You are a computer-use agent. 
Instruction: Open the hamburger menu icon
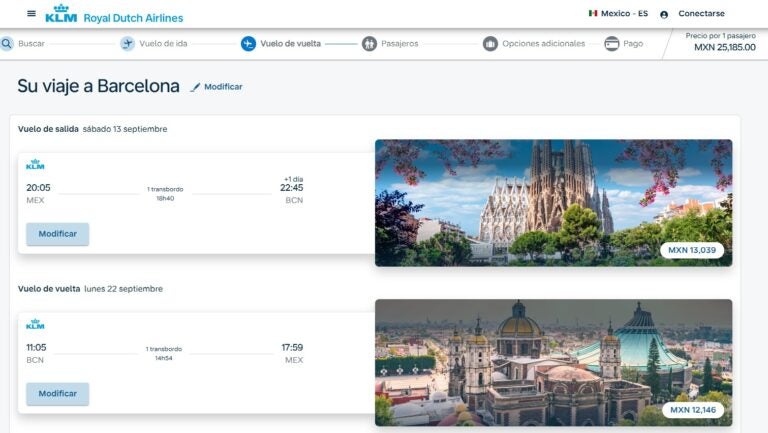31,14
